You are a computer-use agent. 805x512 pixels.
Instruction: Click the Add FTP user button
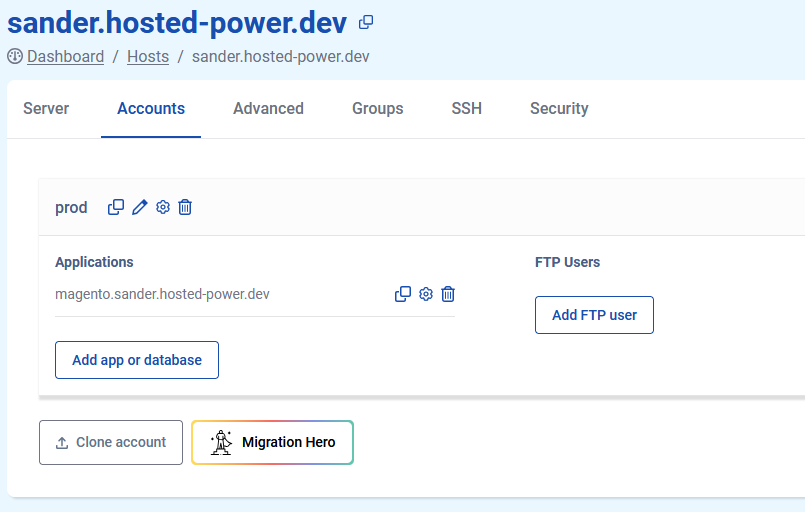(594, 315)
